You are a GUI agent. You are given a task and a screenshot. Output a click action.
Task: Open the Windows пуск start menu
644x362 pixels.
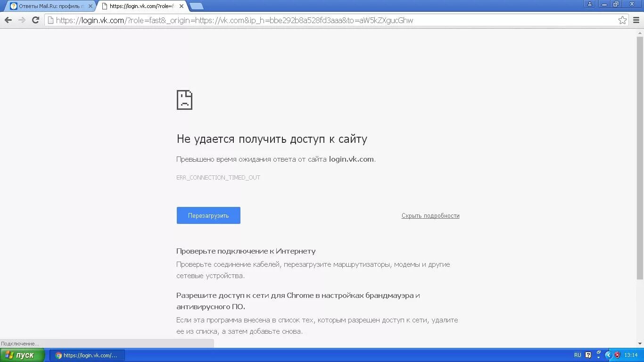[x=22, y=355]
